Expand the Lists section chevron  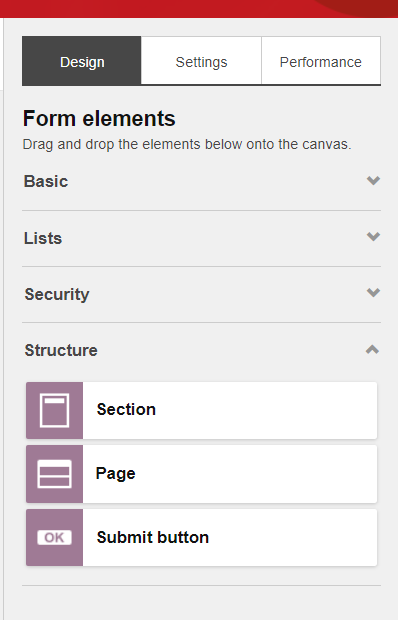[373, 236]
